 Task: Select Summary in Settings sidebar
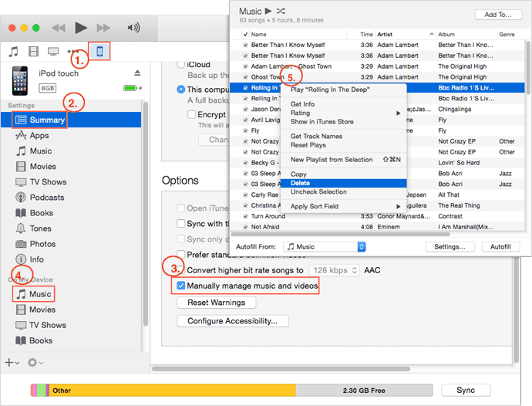(71, 120)
